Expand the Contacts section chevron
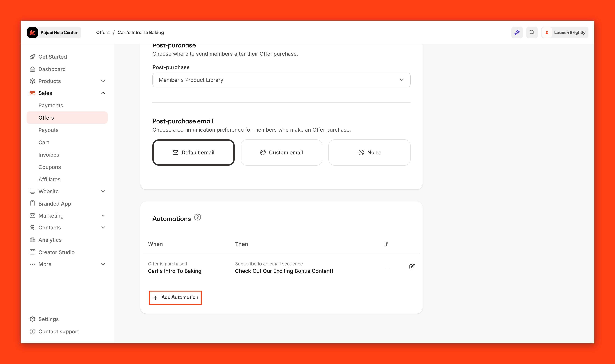The image size is (615, 364). tap(103, 228)
